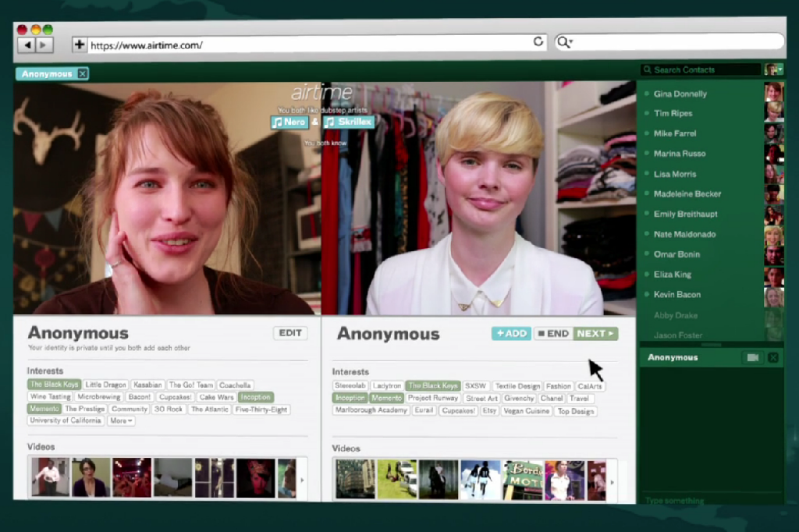Screen dimensions: 799x532
Task: Click the Type something message field
Action: pyautogui.click(x=711, y=500)
